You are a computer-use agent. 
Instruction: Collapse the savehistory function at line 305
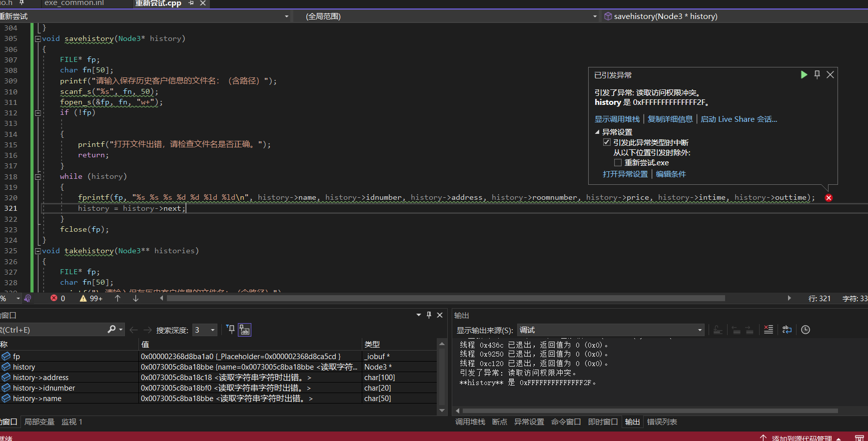coord(37,39)
